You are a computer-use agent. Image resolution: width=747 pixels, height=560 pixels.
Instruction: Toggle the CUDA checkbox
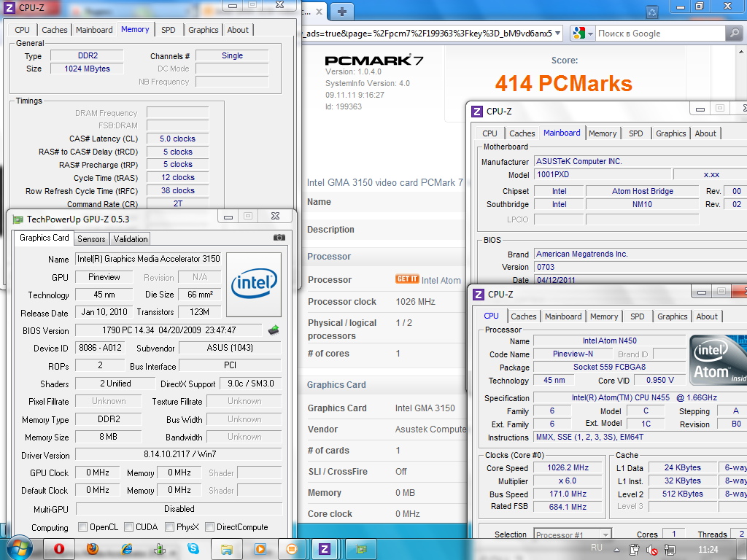point(128,526)
